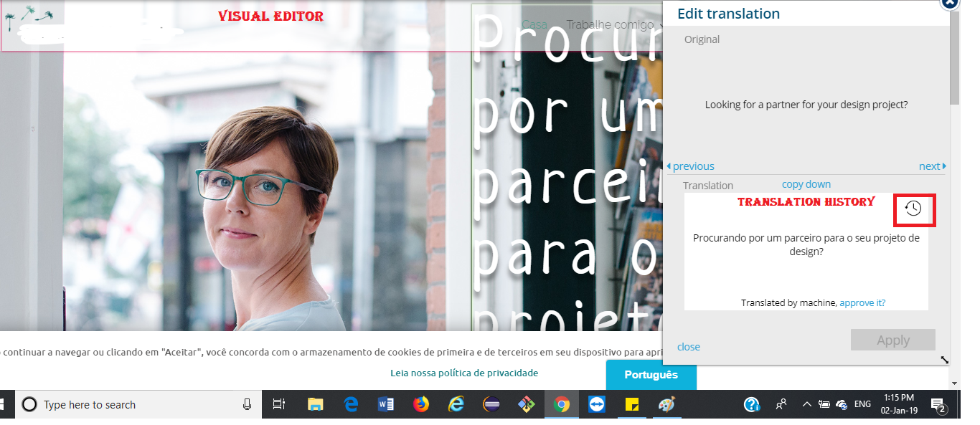Go to the next translation
Image resolution: width=980 pixels, height=425 pixels.
point(932,166)
